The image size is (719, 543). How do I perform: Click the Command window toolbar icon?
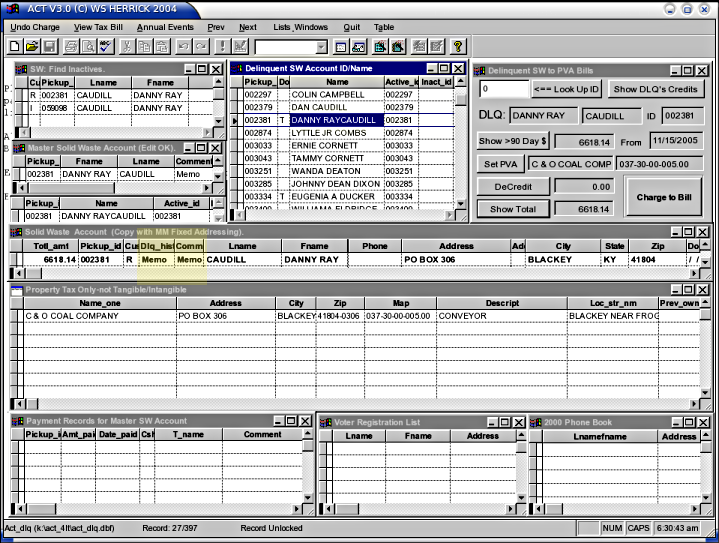(x=341, y=46)
